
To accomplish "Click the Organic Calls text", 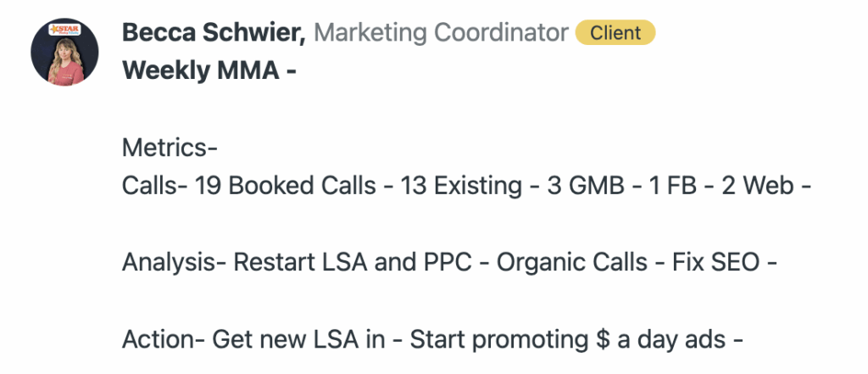I will click(x=572, y=263).
